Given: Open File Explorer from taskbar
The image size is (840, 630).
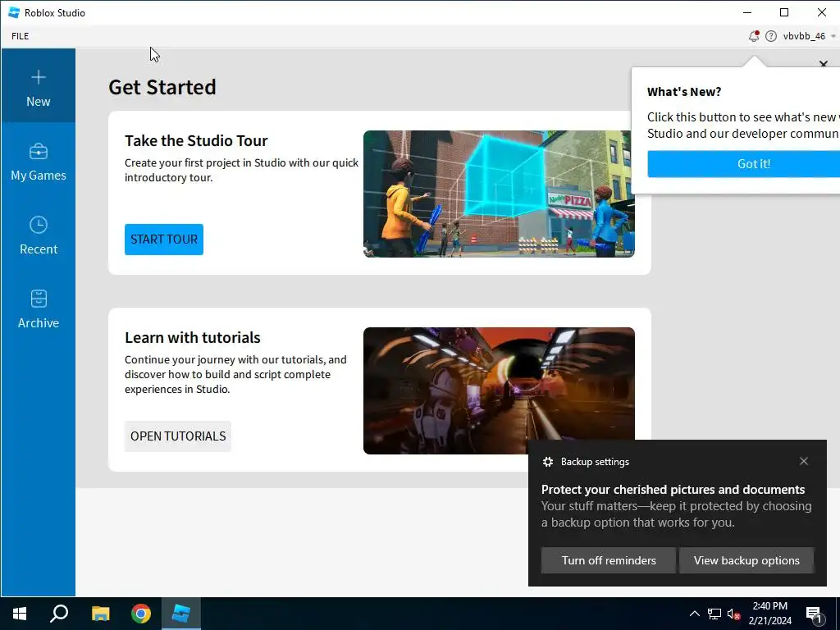Looking at the screenshot, I should coord(100,614).
